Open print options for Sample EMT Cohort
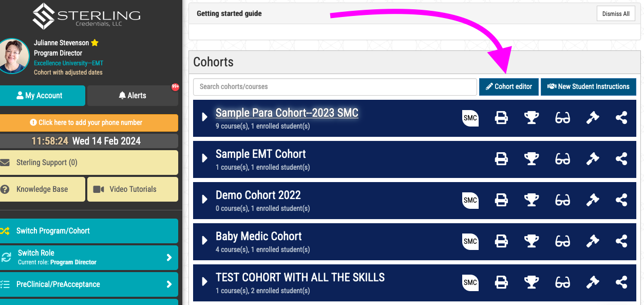The width and height of the screenshot is (644, 305). pos(501,159)
